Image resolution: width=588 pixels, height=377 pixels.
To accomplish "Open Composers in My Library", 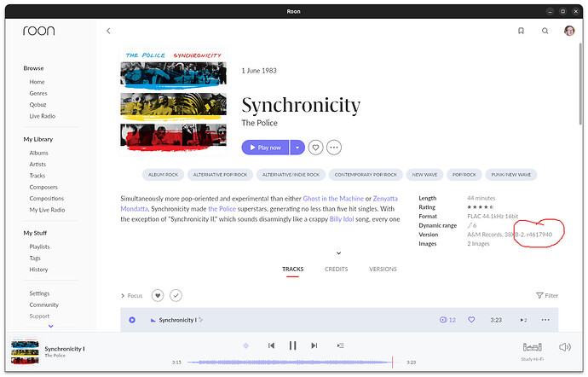I will 43,188.
